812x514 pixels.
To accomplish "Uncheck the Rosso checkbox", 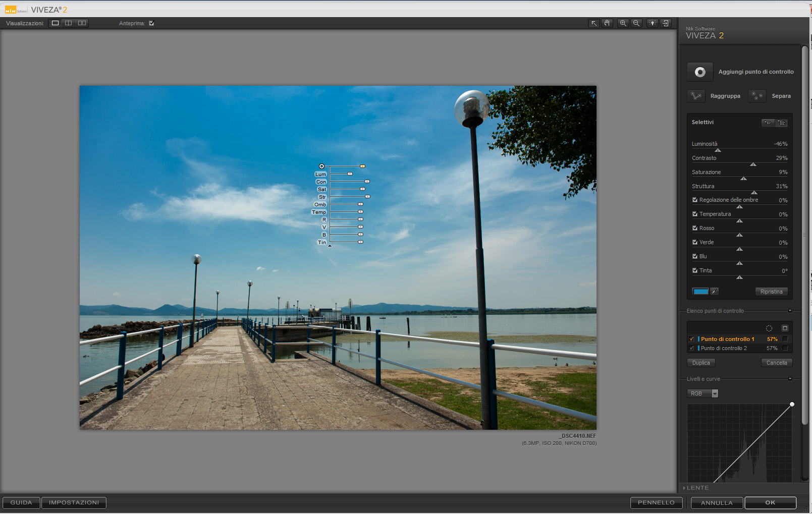I will 695,228.
